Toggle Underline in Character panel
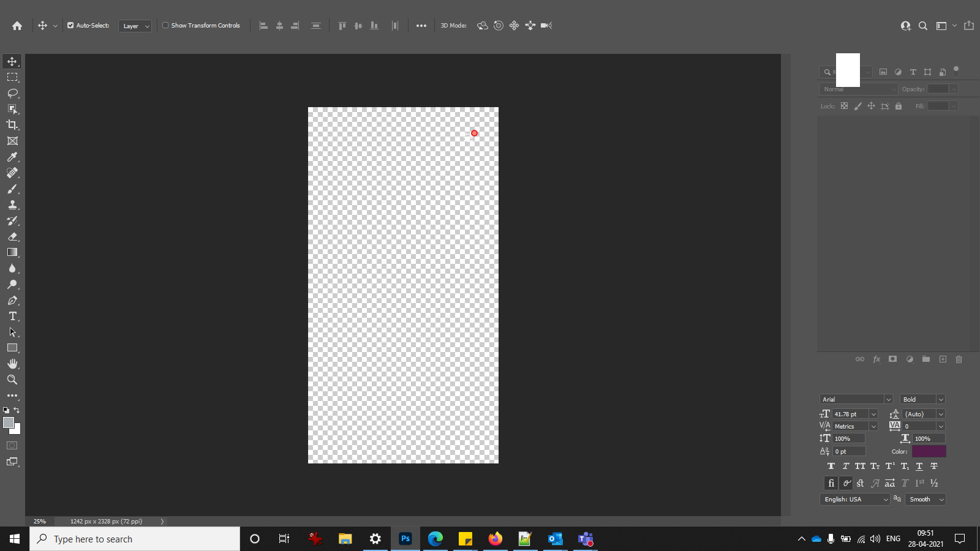980x551 pixels. click(x=919, y=467)
